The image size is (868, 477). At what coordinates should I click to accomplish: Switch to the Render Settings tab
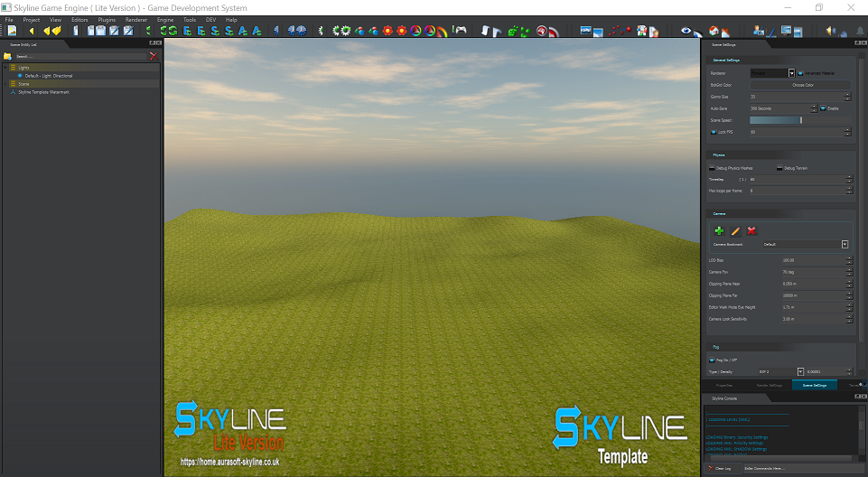[770, 385]
